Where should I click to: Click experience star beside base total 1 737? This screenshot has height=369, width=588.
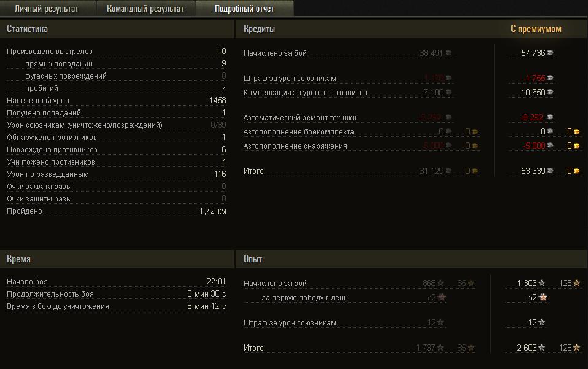pyautogui.click(x=440, y=348)
